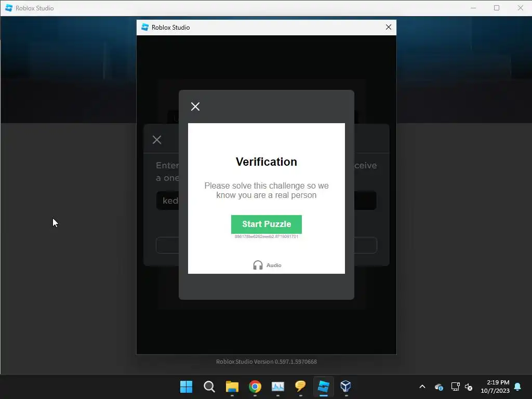Click the headphones icon next to Audio
Image resolution: width=532 pixels, height=399 pixels.
(258, 265)
